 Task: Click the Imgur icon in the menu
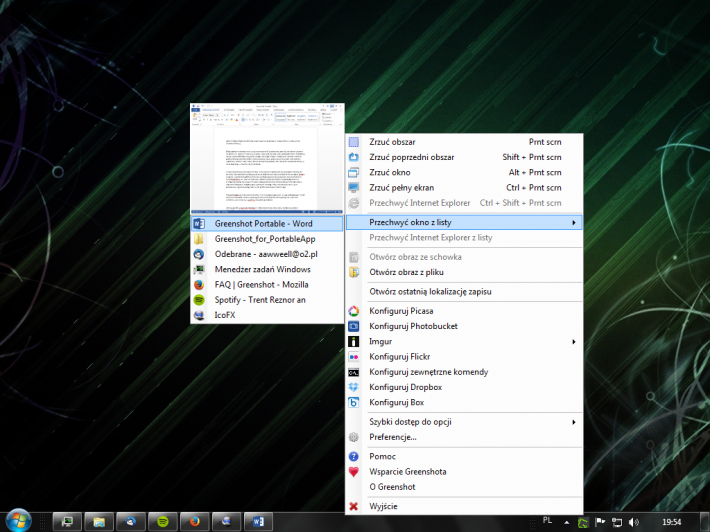(354, 341)
